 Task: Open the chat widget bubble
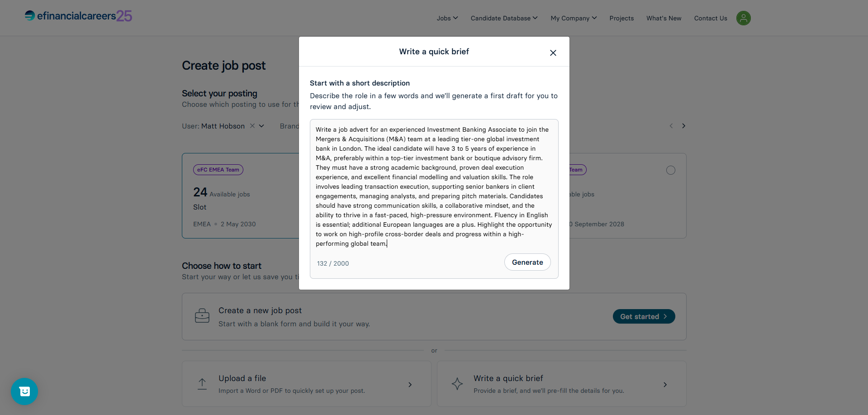tap(24, 391)
